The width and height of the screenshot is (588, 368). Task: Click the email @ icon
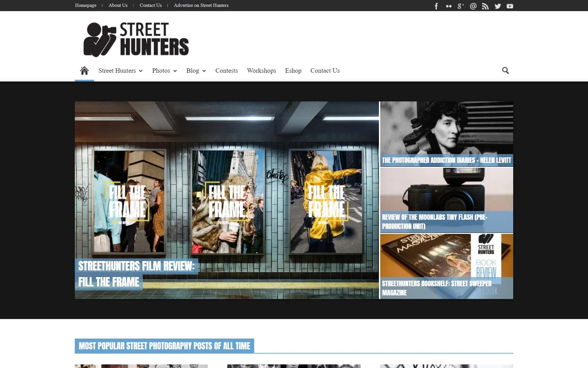(x=473, y=6)
